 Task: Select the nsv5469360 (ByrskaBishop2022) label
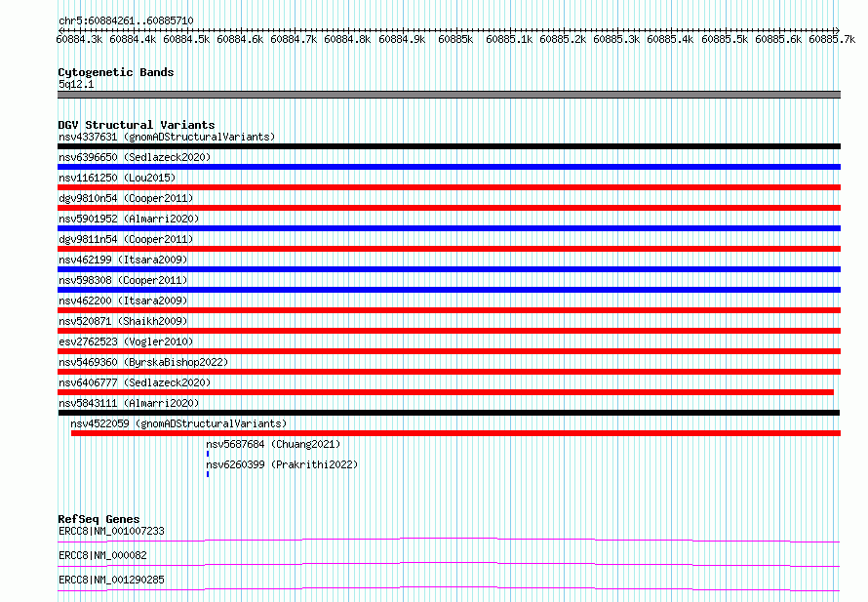pyautogui.click(x=143, y=362)
